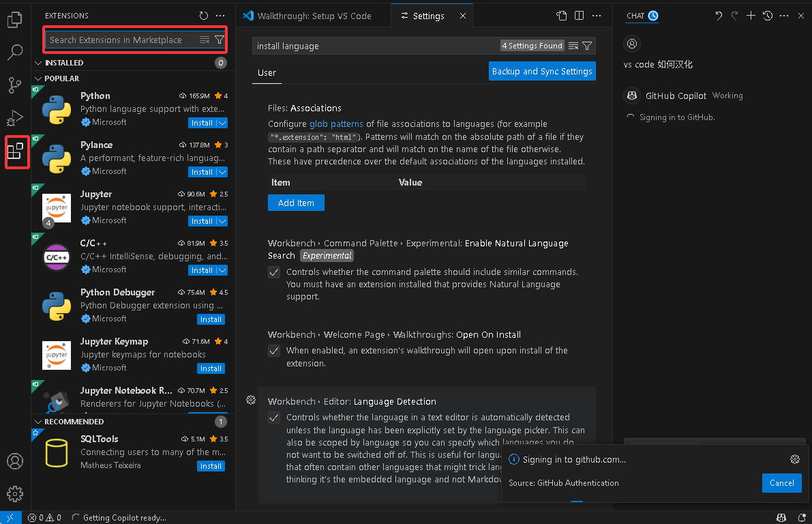812x524 pixels.
Task: Open Settings JSON file icon
Action: click(562, 16)
